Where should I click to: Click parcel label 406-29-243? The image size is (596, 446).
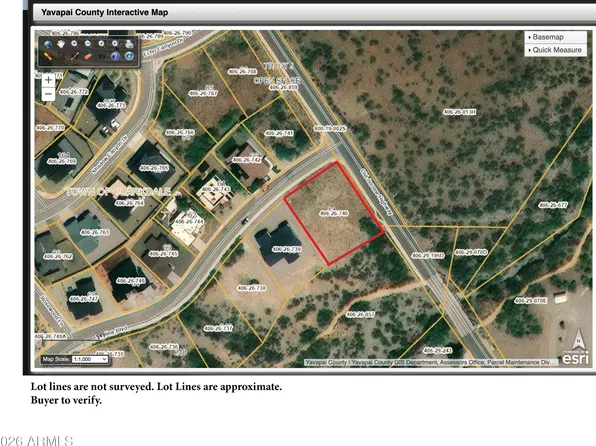437,351
